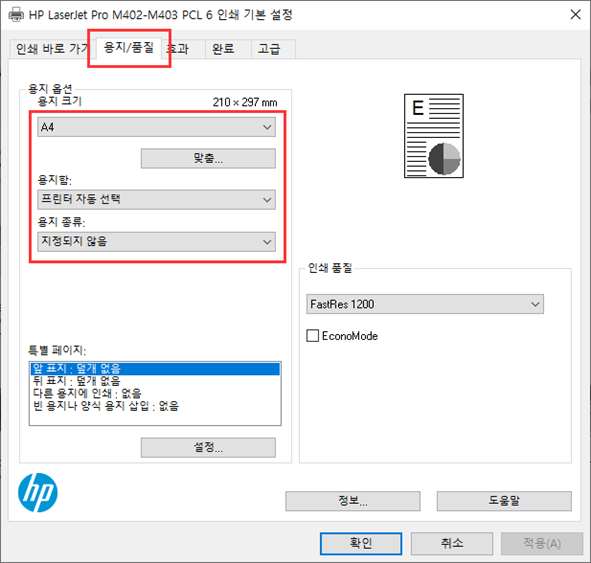
Task: Close the print settings dialog
Action: (575, 15)
